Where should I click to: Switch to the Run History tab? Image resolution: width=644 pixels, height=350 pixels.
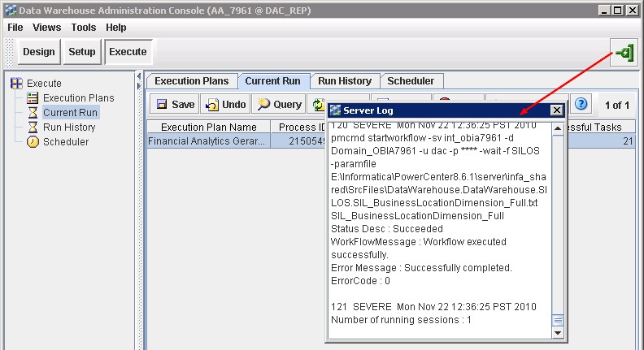tap(344, 81)
